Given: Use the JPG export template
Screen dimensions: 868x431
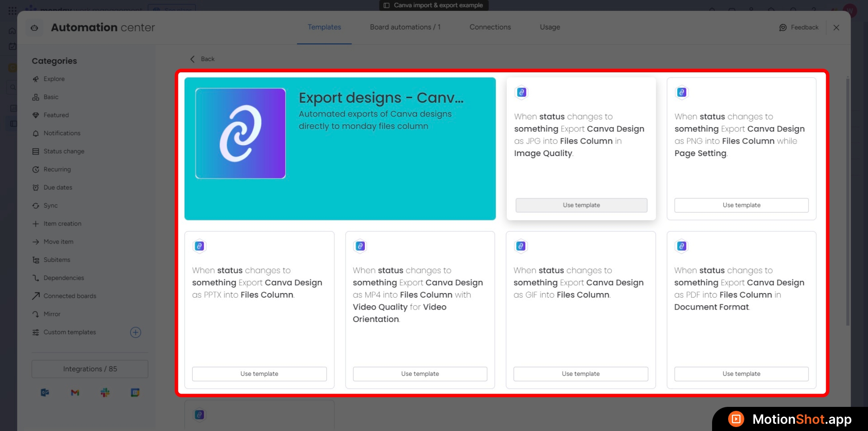Looking at the screenshot, I should coord(581,205).
